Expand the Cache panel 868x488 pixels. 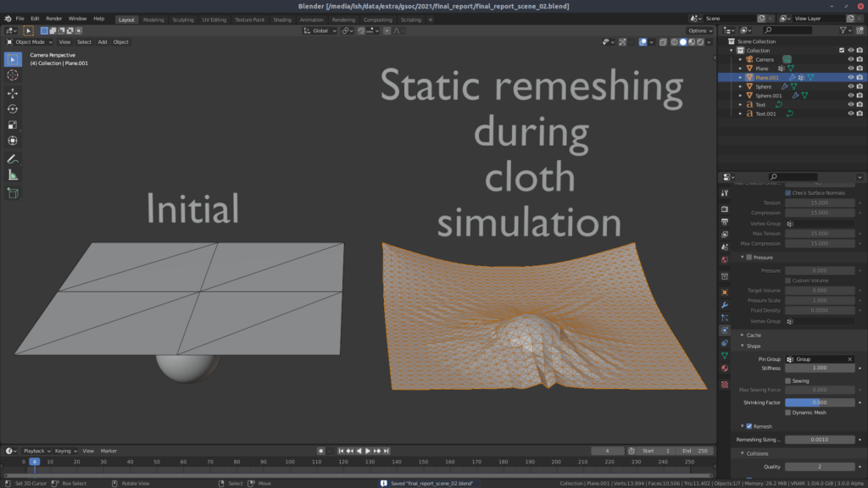tap(754, 335)
